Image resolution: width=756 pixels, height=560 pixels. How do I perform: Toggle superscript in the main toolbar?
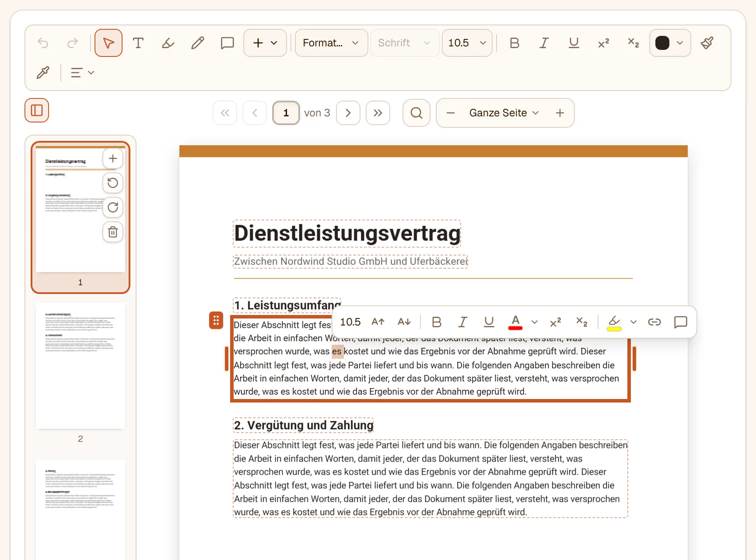pyautogui.click(x=604, y=43)
